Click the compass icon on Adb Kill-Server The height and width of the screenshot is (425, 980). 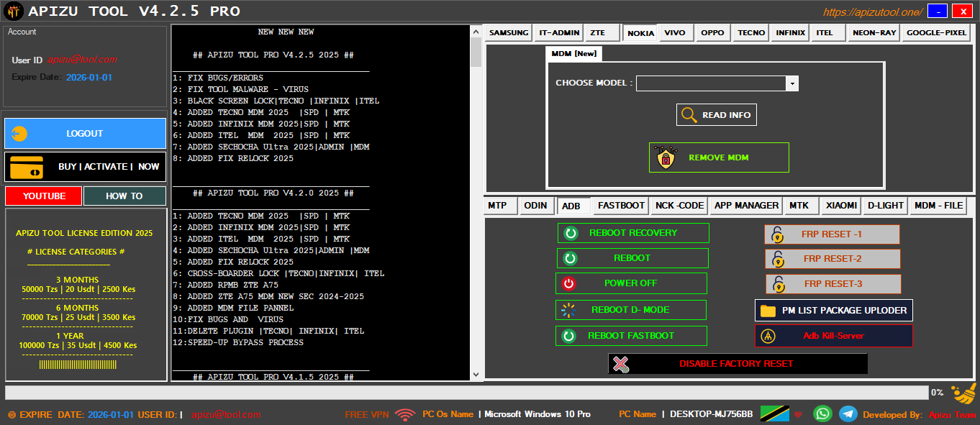click(x=768, y=336)
